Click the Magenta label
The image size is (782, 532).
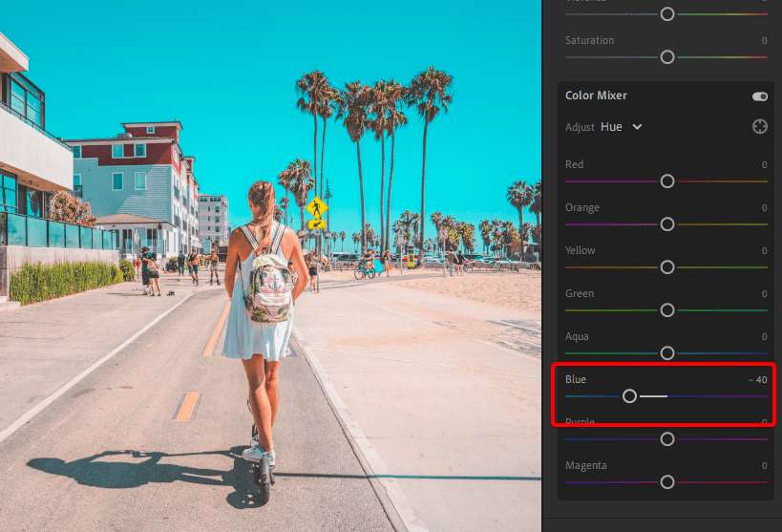[586, 466]
